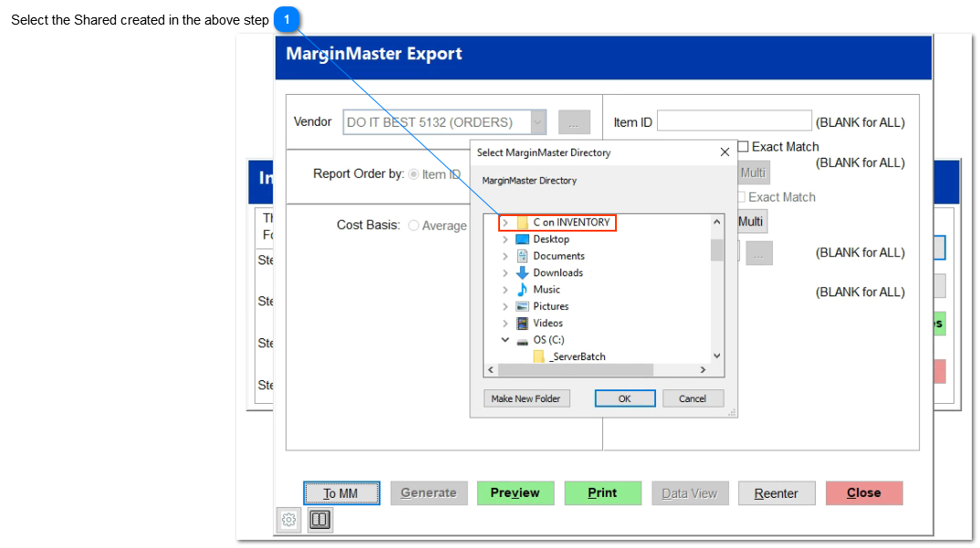Click the horizontal scrollbar thumb in tree
Image resolution: width=980 pixels, height=548 pixels.
coord(576,370)
